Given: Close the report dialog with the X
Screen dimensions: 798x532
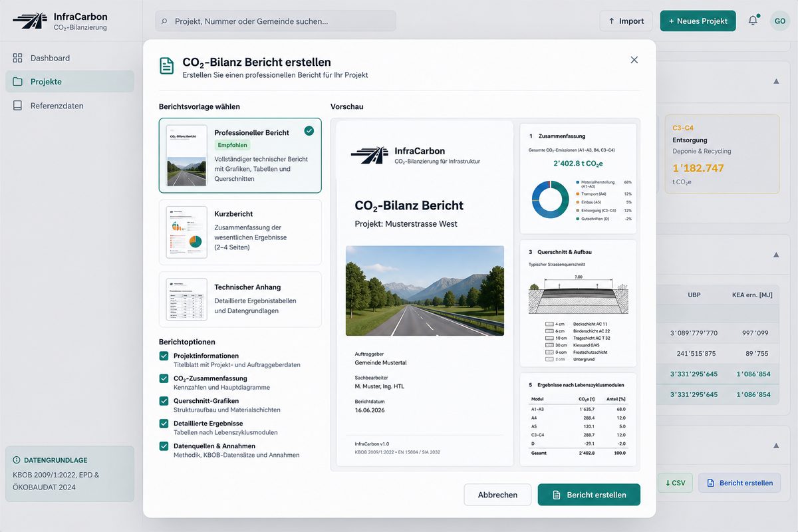Looking at the screenshot, I should pyautogui.click(x=634, y=60).
